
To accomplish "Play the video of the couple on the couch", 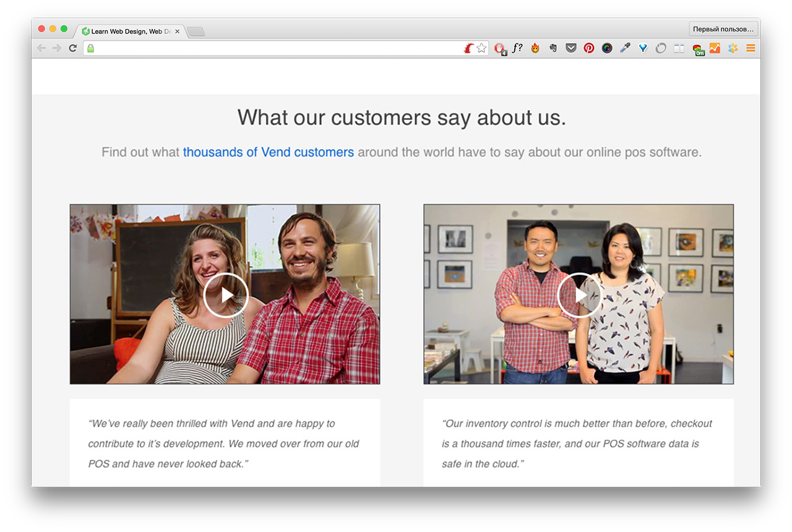I will (226, 295).
